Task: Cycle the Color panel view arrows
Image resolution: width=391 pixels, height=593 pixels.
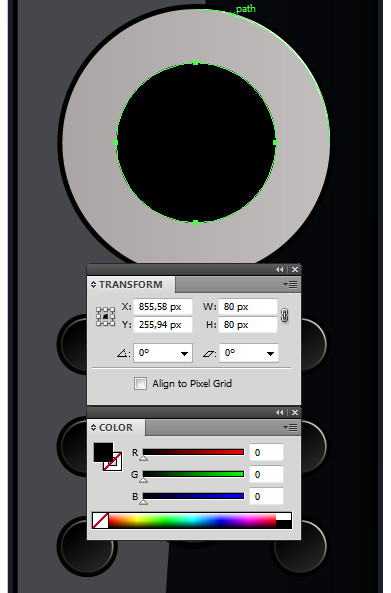Action: tap(93, 427)
